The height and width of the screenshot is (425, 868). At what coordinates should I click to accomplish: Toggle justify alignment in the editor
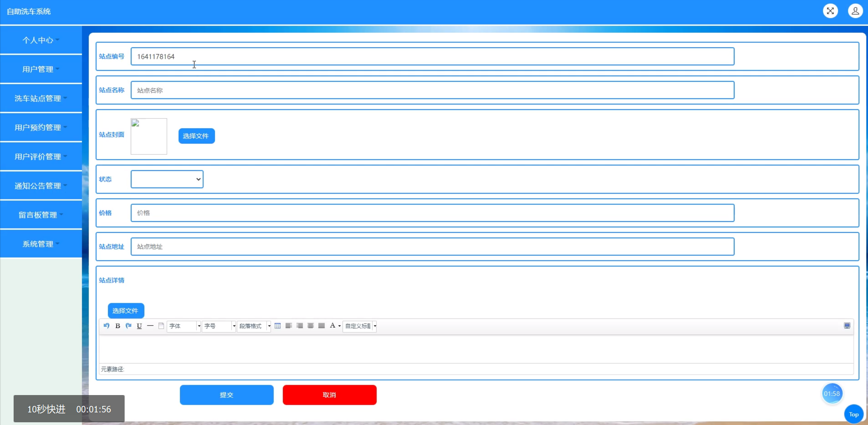pos(321,326)
